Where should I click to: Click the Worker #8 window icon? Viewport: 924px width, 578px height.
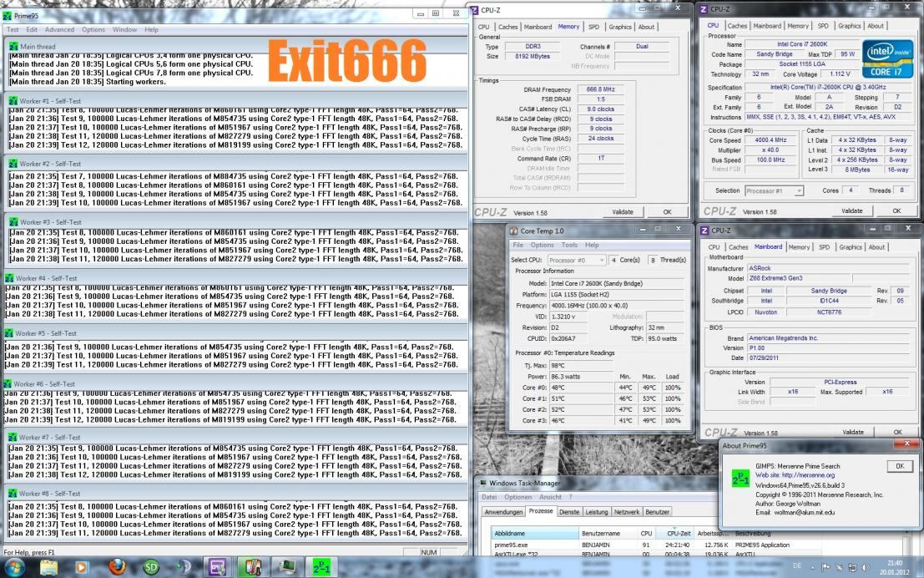[13, 493]
